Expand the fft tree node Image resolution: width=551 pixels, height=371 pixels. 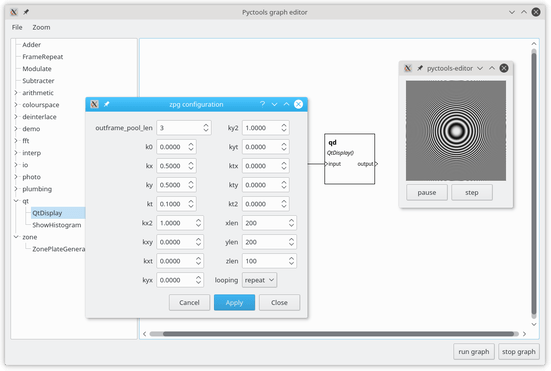16,141
